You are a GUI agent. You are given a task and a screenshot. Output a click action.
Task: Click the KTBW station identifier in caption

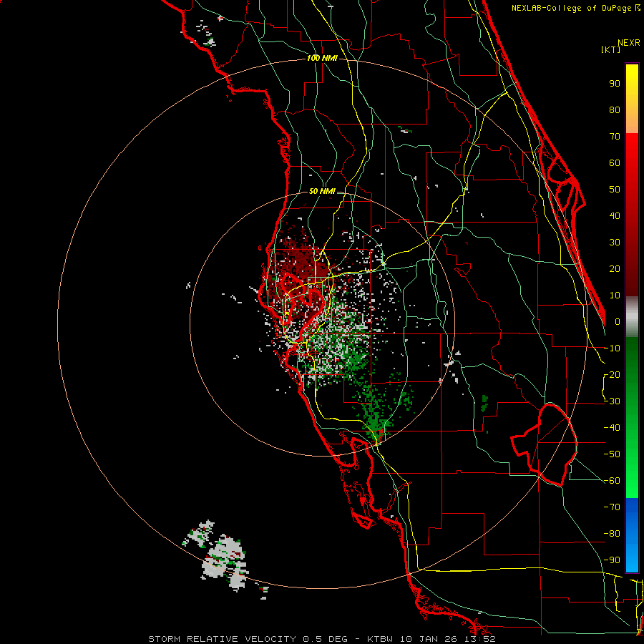[x=380, y=639]
